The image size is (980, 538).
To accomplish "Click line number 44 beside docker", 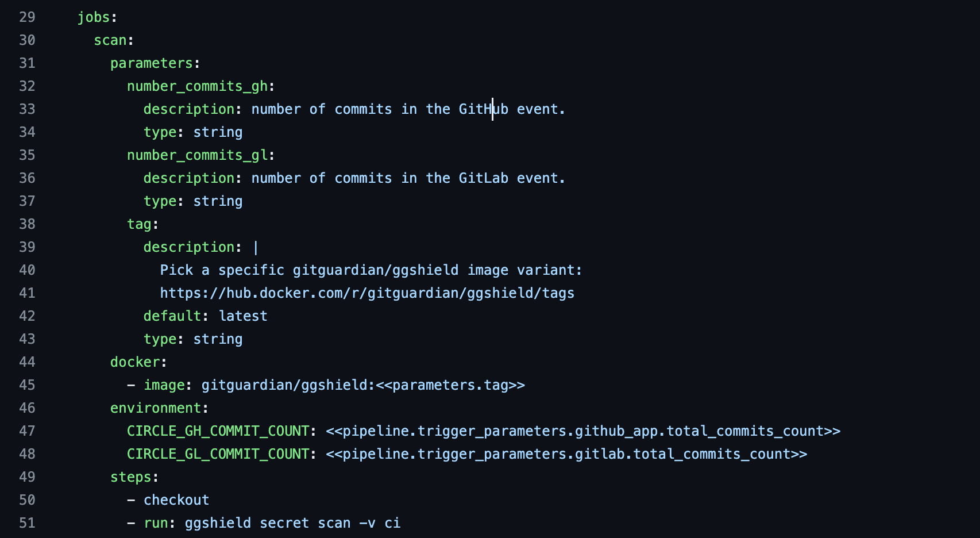I will [27, 362].
